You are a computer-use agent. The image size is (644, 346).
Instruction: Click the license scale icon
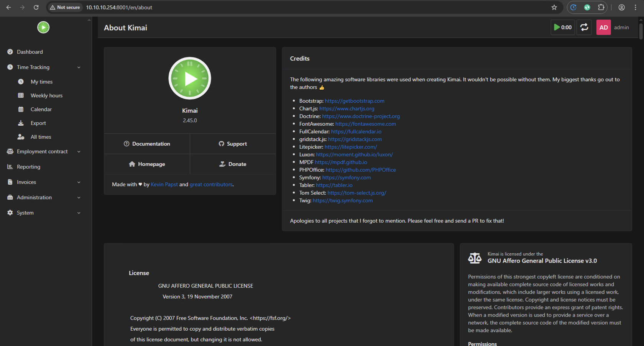point(475,258)
